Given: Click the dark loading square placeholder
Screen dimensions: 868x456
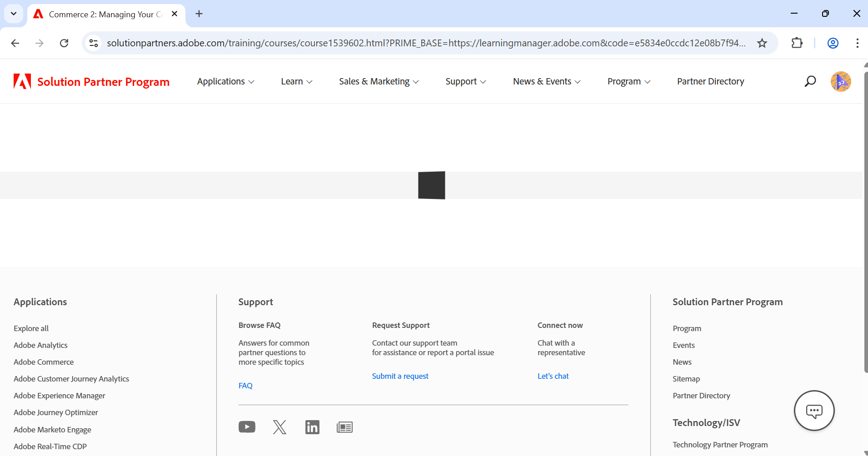Looking at the screenshot, I should click(432, 185).
